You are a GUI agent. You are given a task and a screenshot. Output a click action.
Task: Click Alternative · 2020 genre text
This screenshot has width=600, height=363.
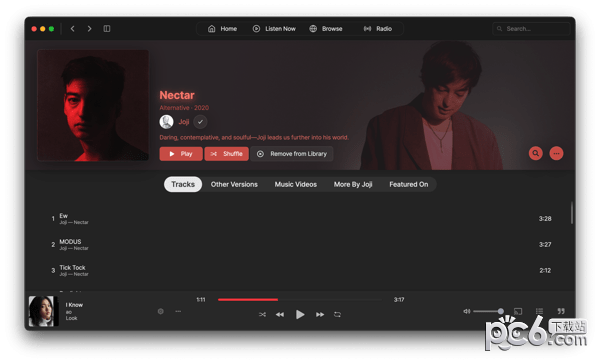pyautogui.click(x=184, y=108)
